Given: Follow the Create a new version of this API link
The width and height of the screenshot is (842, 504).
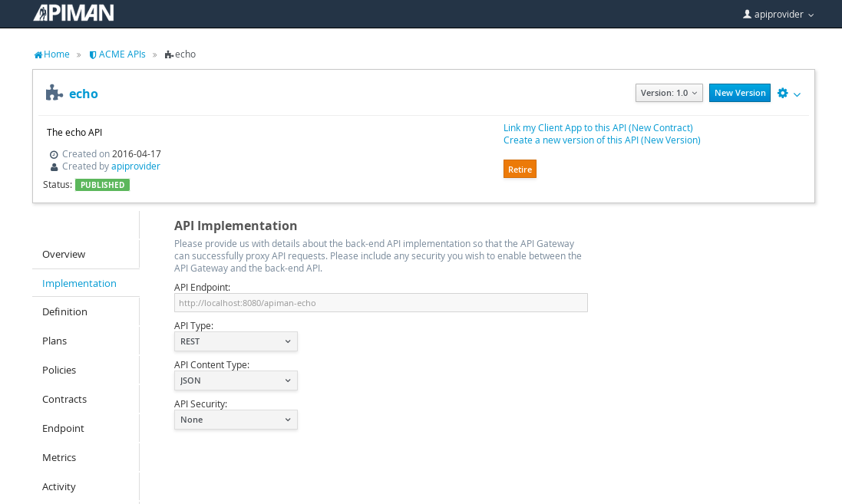Looking at the screenshot, I should (602, 140).
